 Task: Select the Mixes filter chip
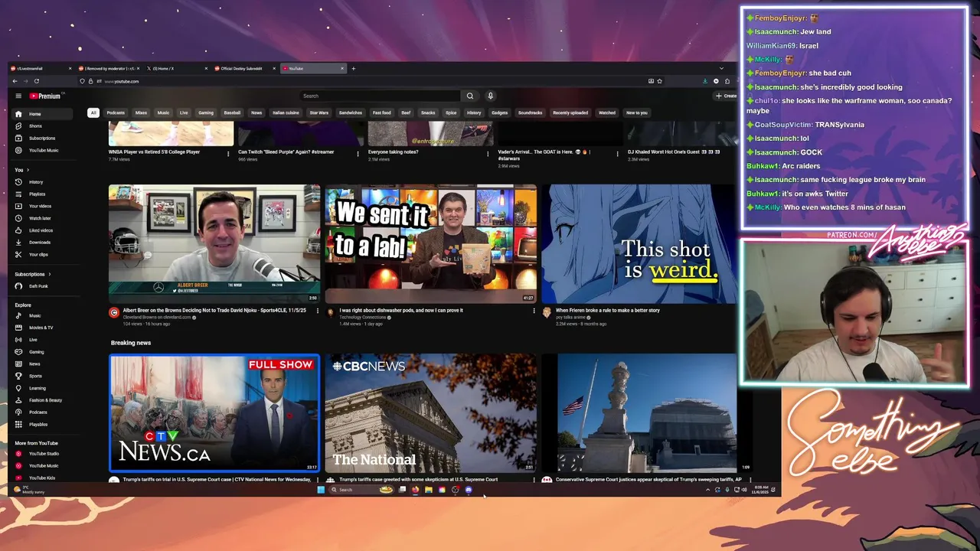pos(141,112)
